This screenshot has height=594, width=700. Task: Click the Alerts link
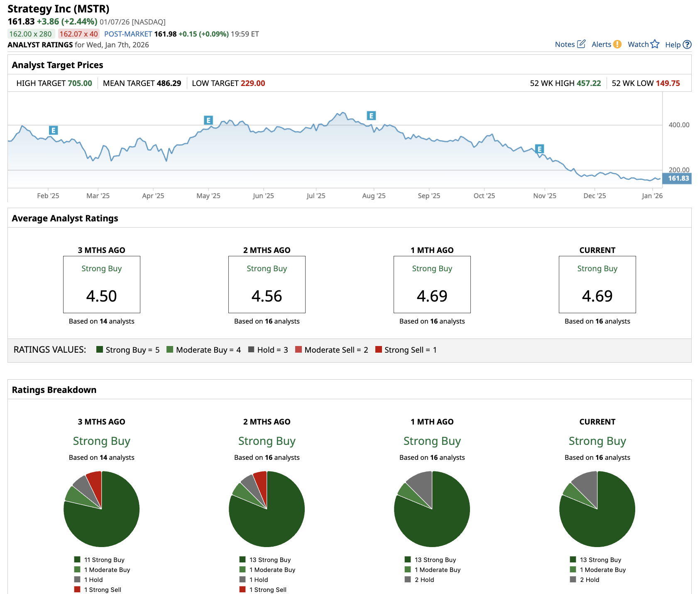click(x=601, y=44)
